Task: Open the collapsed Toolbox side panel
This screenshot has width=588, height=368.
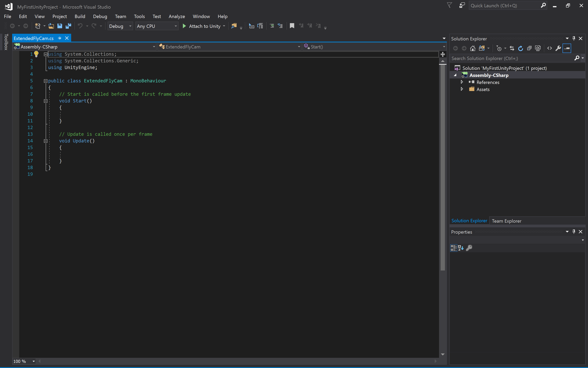Action: pos(6,42)
